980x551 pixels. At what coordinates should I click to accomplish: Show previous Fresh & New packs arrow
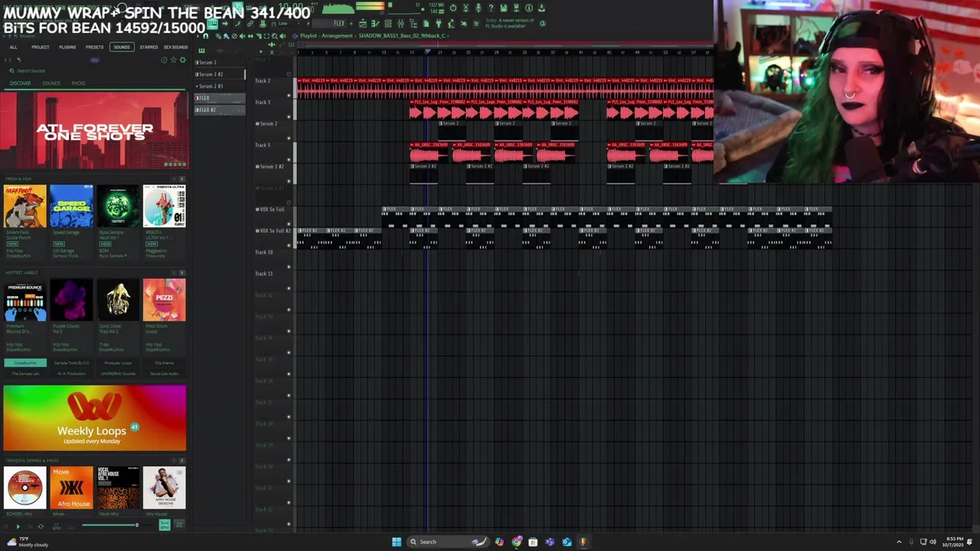[173, 179]
